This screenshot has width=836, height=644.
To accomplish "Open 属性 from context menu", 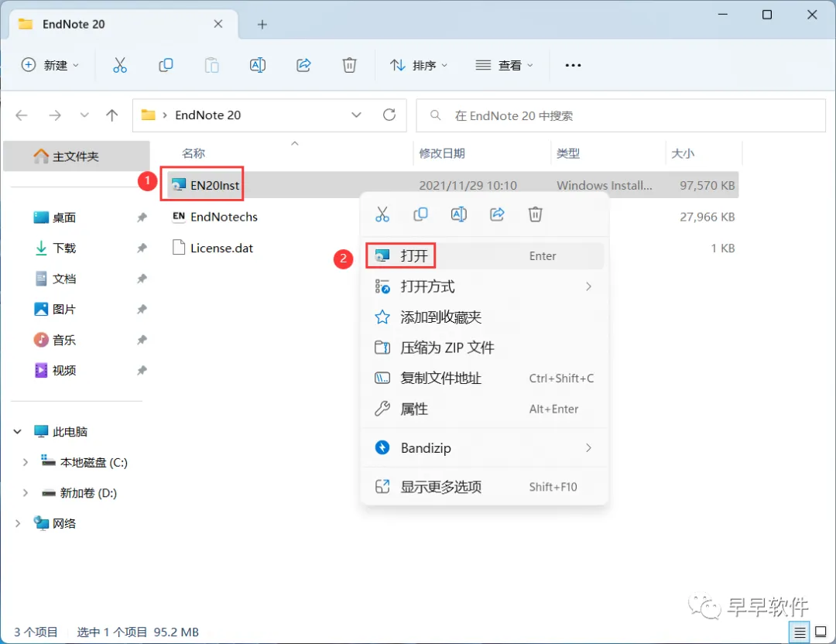I will click(485, 409).
